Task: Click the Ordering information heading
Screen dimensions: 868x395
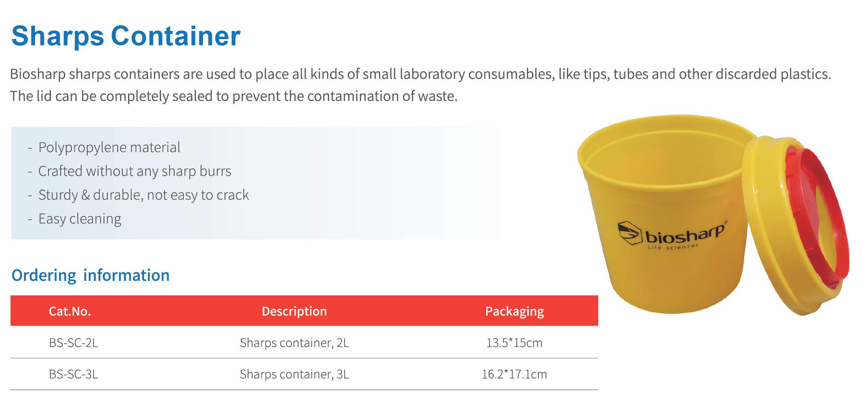Action: point(90,276)
